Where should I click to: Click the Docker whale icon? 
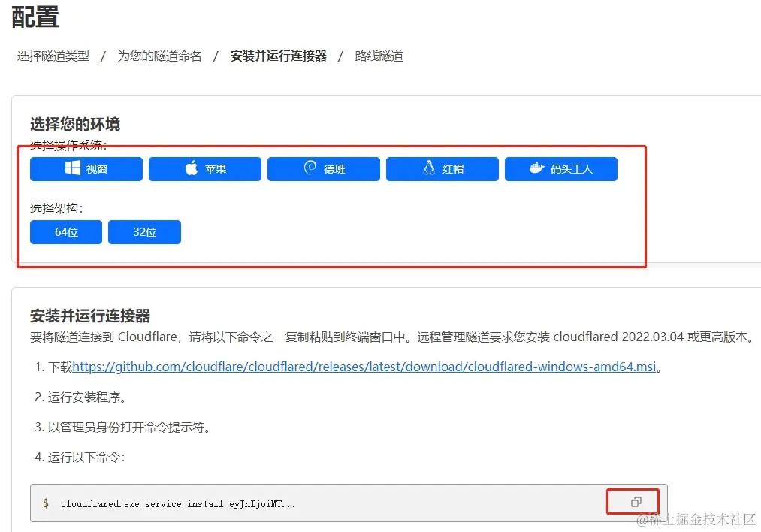pos(537,168)
